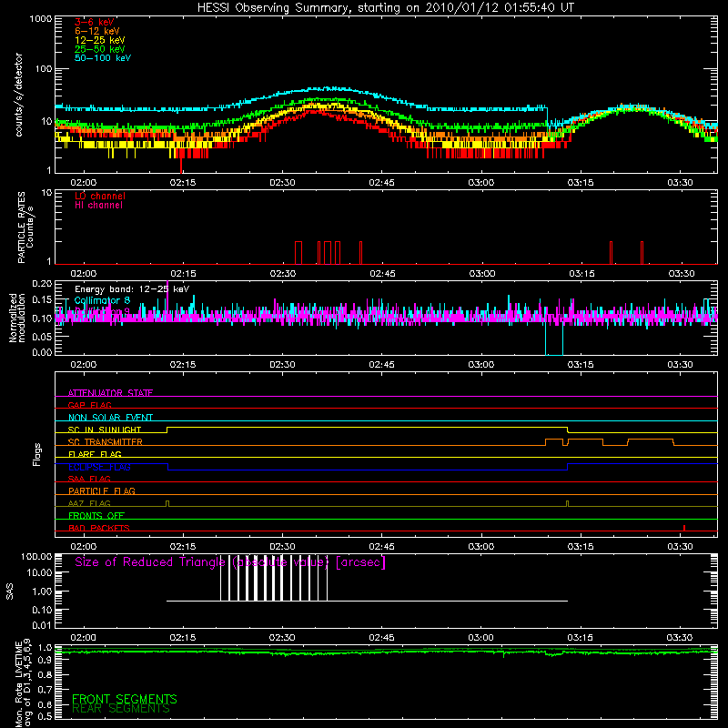Click the Energy band: 12-25 keV caption
The height and width of the screenshot is (728, 728).
click(132, 289)
